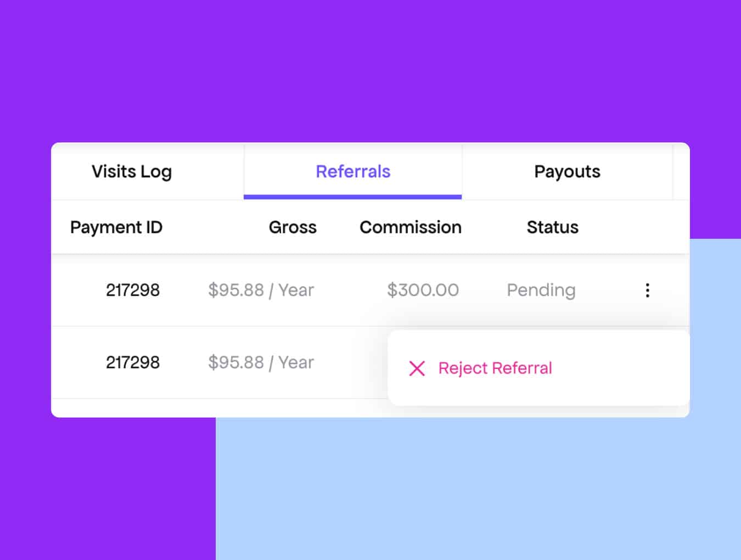Click the Gross column header
The height and width of the screenshot is (560, 741).
point(293,227)
